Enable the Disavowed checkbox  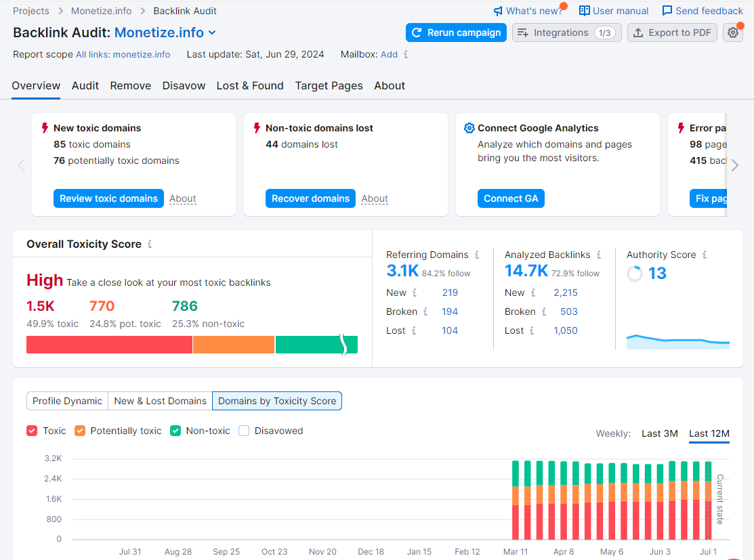244,431
